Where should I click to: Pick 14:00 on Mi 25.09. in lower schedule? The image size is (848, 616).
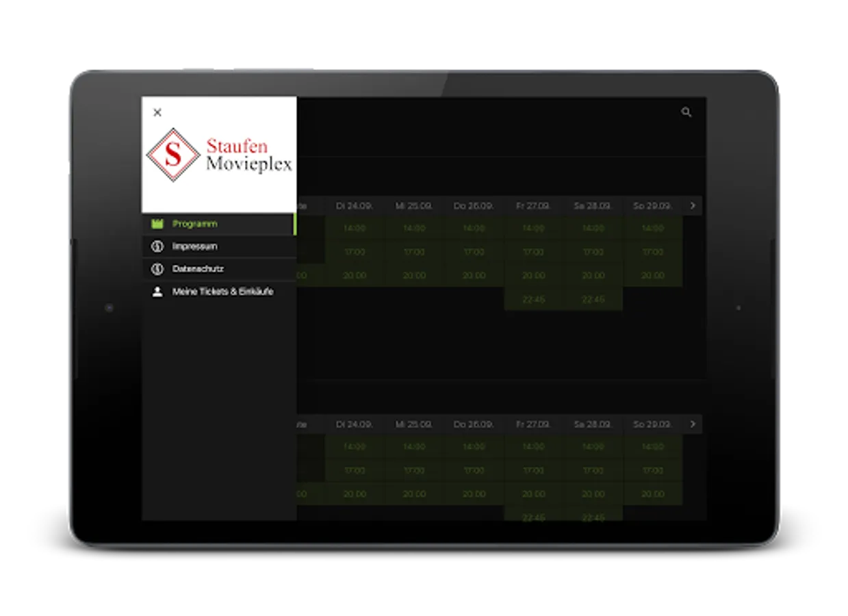[x=414, y=446]
